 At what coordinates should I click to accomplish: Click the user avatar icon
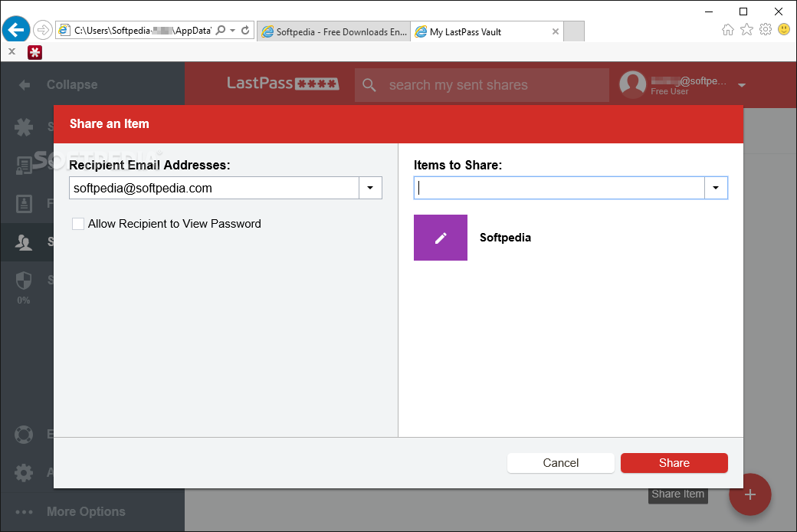tap(633, 84)
